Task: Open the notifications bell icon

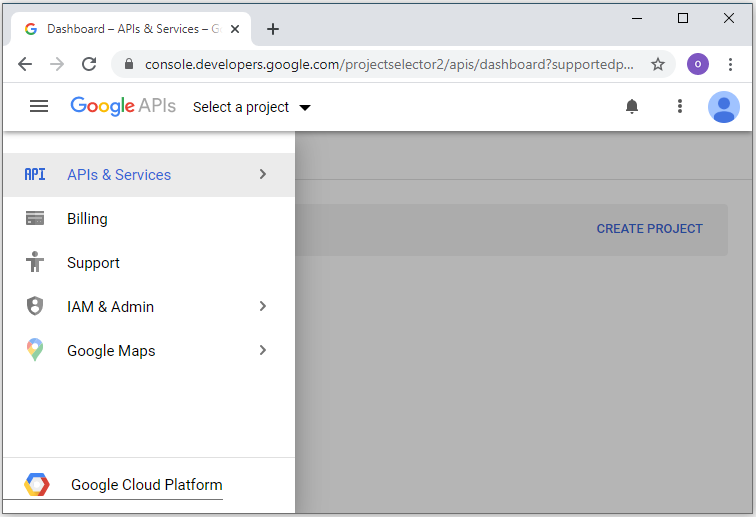Action: [x=632, y=106]
